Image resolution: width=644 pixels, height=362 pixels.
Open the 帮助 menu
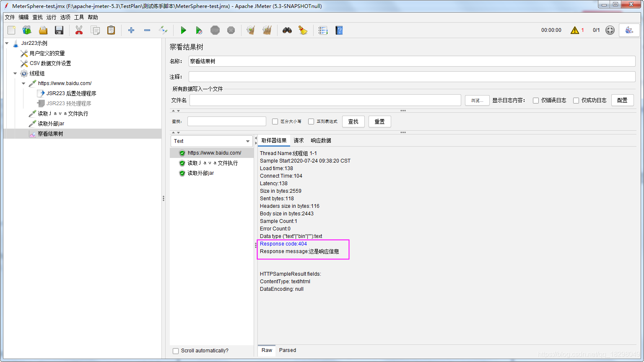click(93, 17)
